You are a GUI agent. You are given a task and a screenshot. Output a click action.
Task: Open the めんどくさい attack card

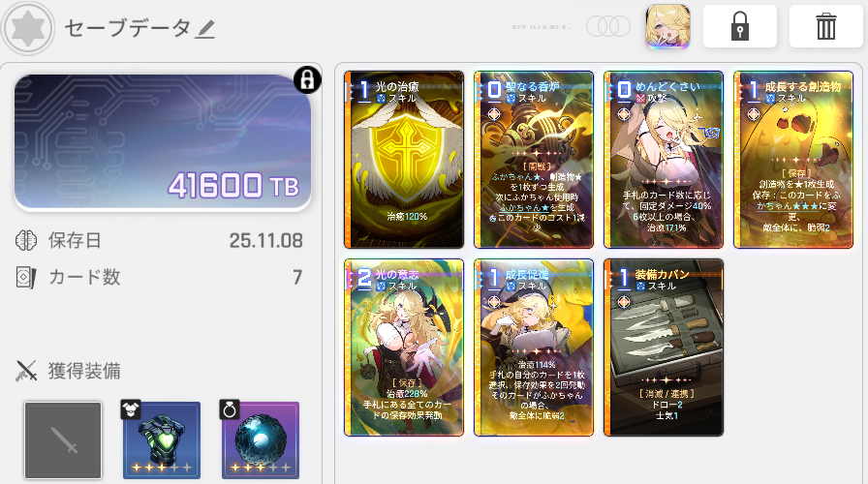[664, 160]
